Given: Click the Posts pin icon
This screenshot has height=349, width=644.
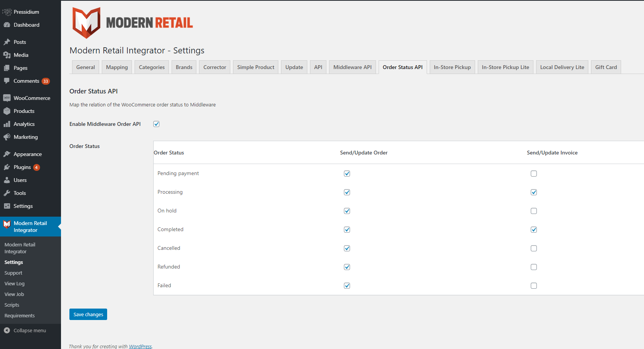Looking at the screenshot, I should tap(7, 42).
